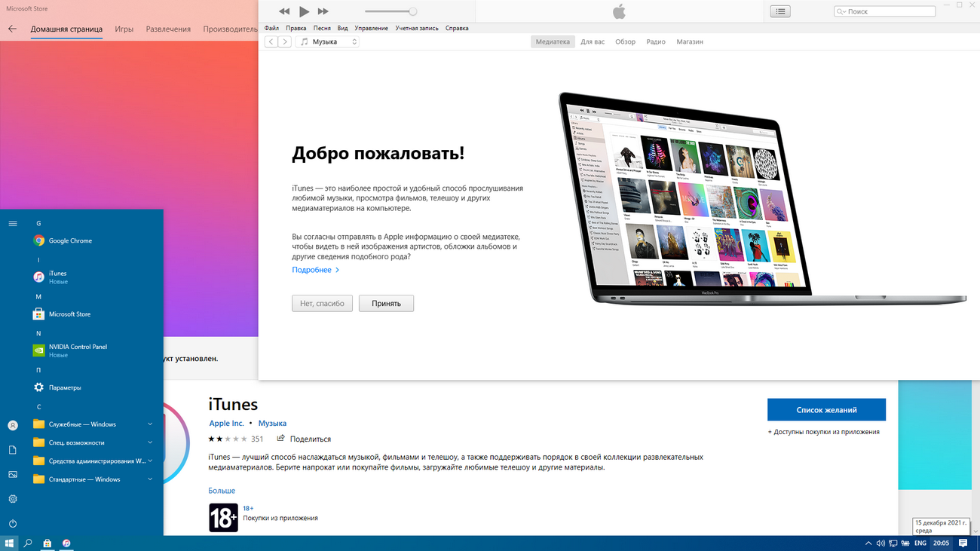Image resolution: width=980 pixels, height=551 pixels.
Task: Open Домашняя страница tab in Microsoft Store
Action: click(x=66, y=29)
